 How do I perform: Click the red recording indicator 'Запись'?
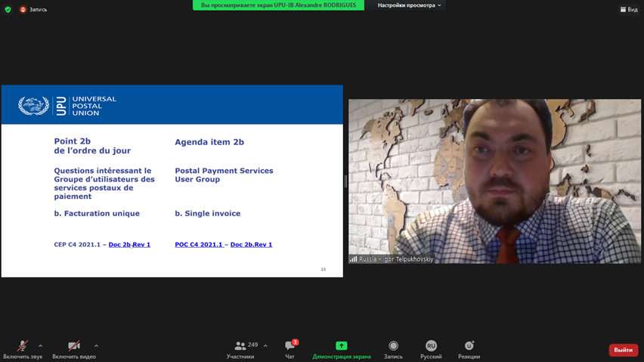click(x=34, y=9)
